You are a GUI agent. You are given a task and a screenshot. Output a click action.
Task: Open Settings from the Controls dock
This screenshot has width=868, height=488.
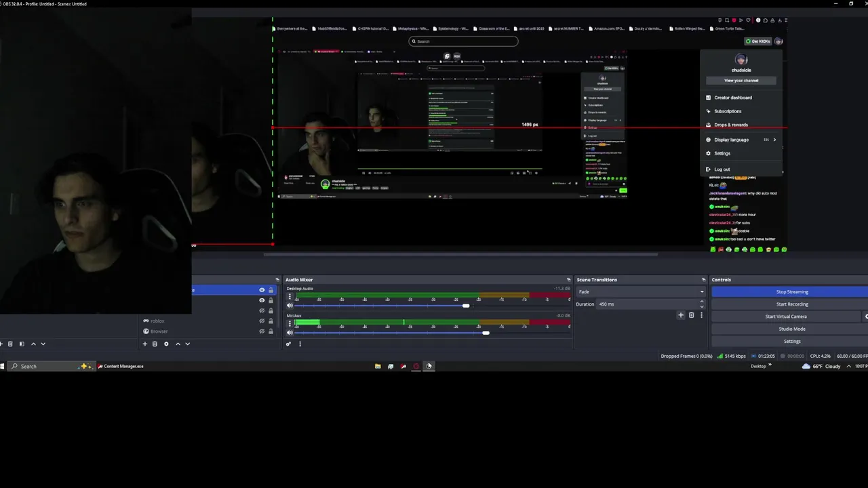tap(791, 341)
